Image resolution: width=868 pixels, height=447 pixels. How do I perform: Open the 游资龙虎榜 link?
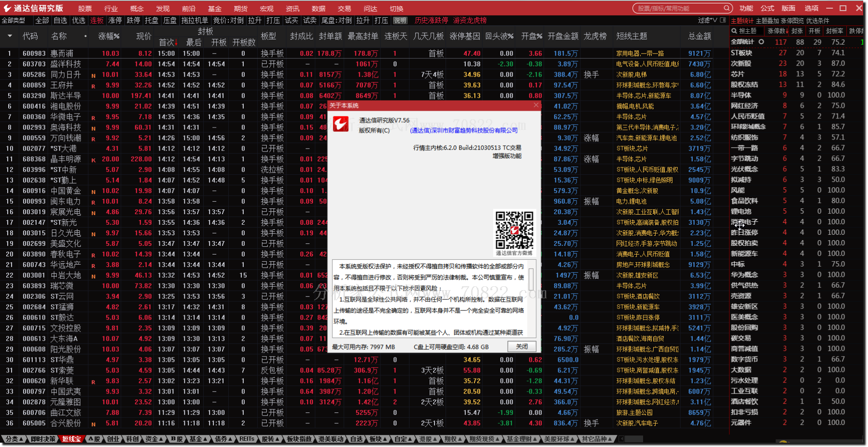point(470,20)
